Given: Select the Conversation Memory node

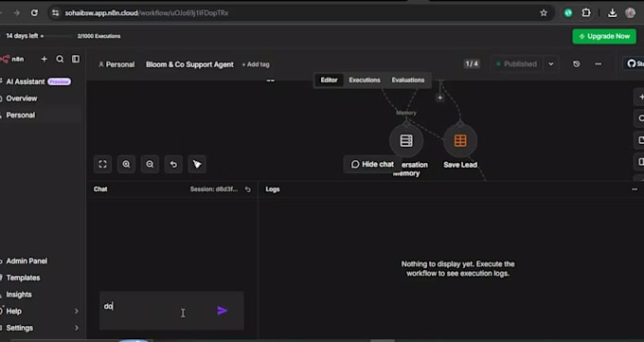Looking at the screenshot, I should click(x=406, y=140).
